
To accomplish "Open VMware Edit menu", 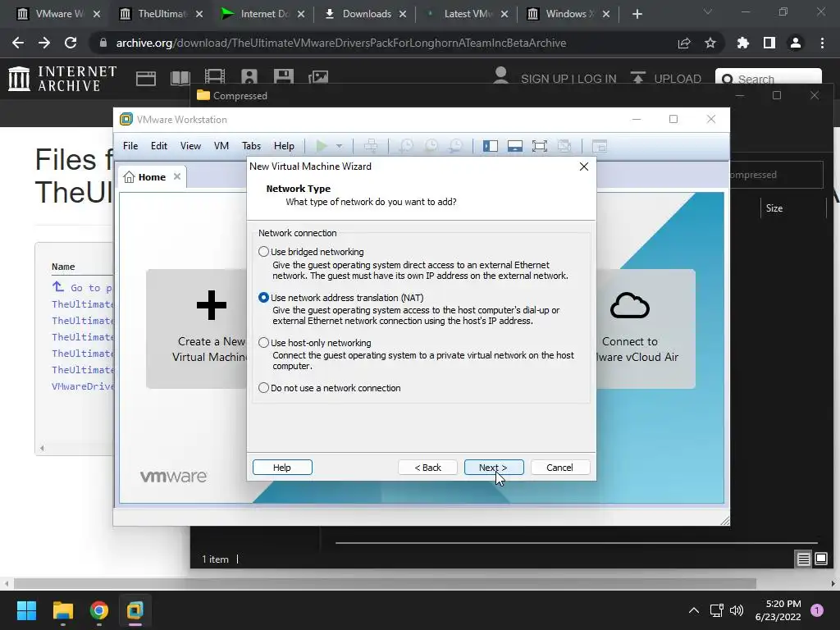I will pos(159,146).
